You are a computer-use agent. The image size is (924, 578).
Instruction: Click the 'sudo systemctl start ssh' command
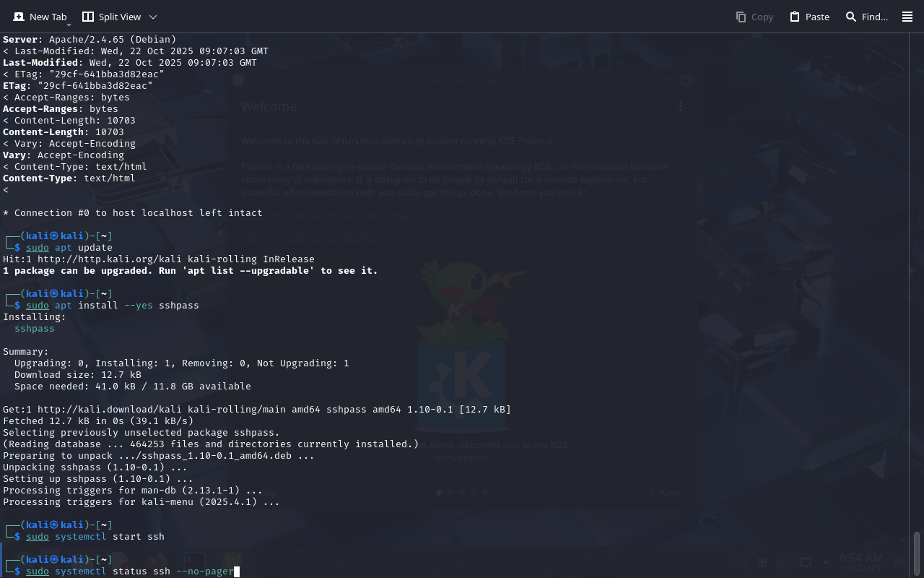[95, 537]
